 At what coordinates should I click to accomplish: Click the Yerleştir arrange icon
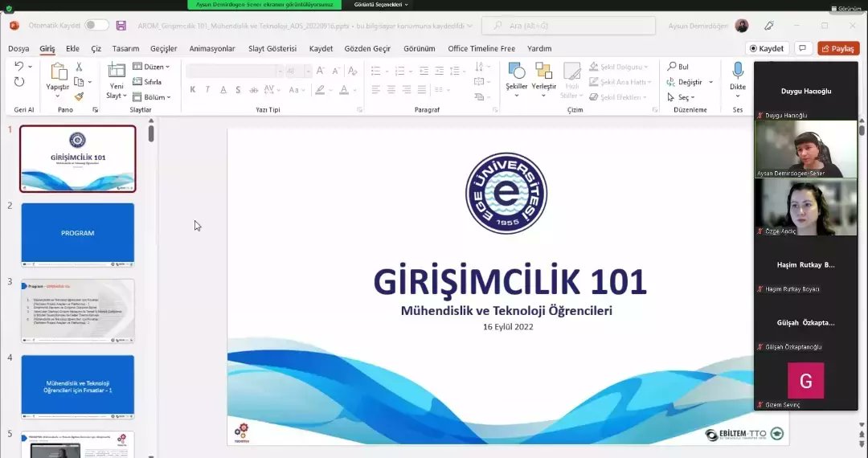pyautogui.click(x=543, y=72)
